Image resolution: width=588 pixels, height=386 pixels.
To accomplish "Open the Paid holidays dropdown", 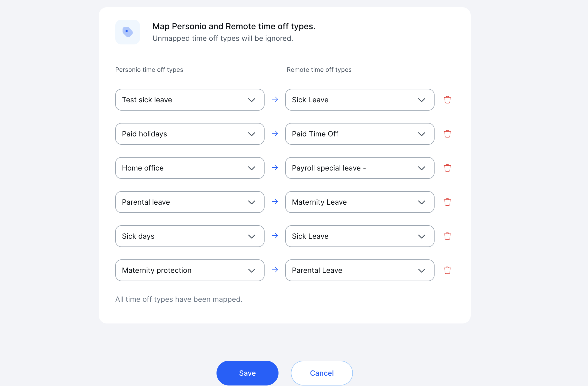I will pos(190,134).
